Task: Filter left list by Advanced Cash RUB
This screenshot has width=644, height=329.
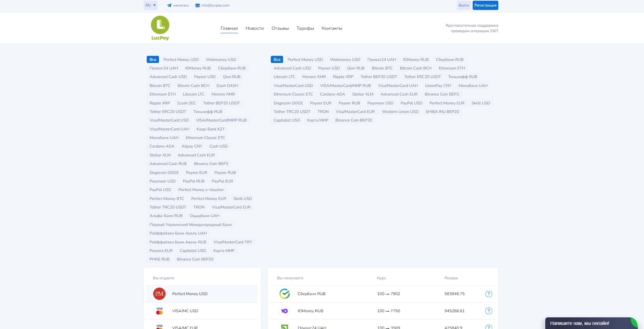Action: 168,164
